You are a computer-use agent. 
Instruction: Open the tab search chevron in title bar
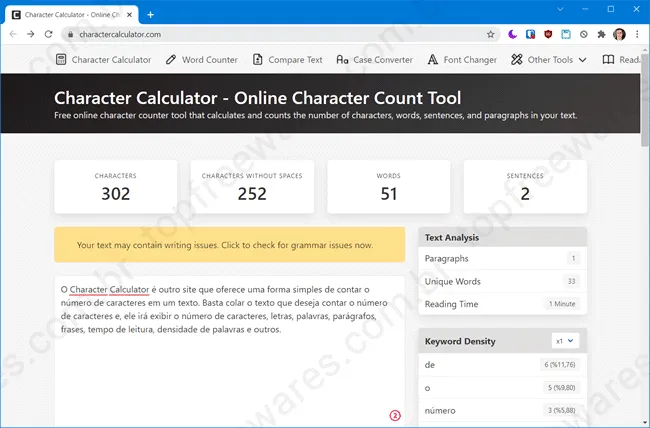[560, 9]
